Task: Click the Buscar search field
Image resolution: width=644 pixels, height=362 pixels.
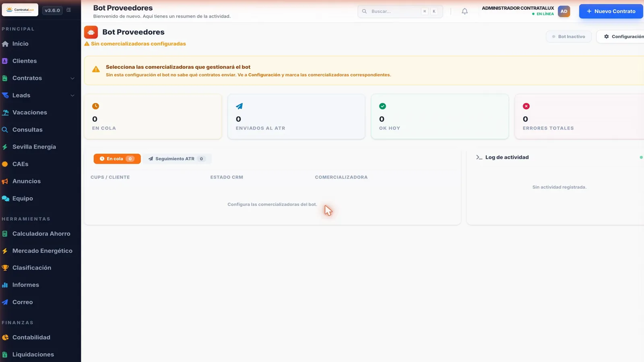Action: [x=400, y=11]
